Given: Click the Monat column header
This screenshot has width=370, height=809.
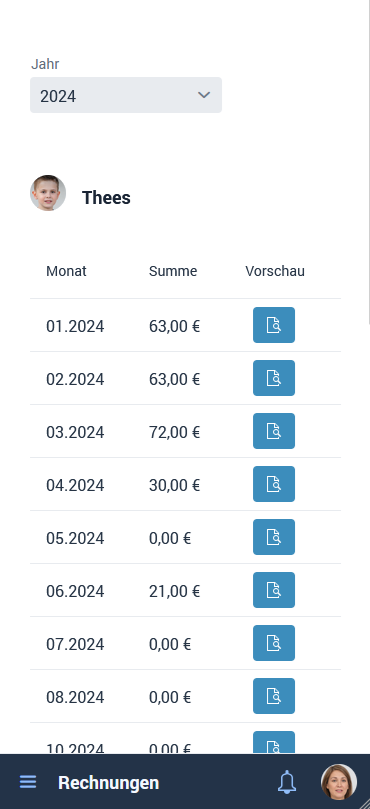Looking at the screenshot, I should tap(66, 271).
